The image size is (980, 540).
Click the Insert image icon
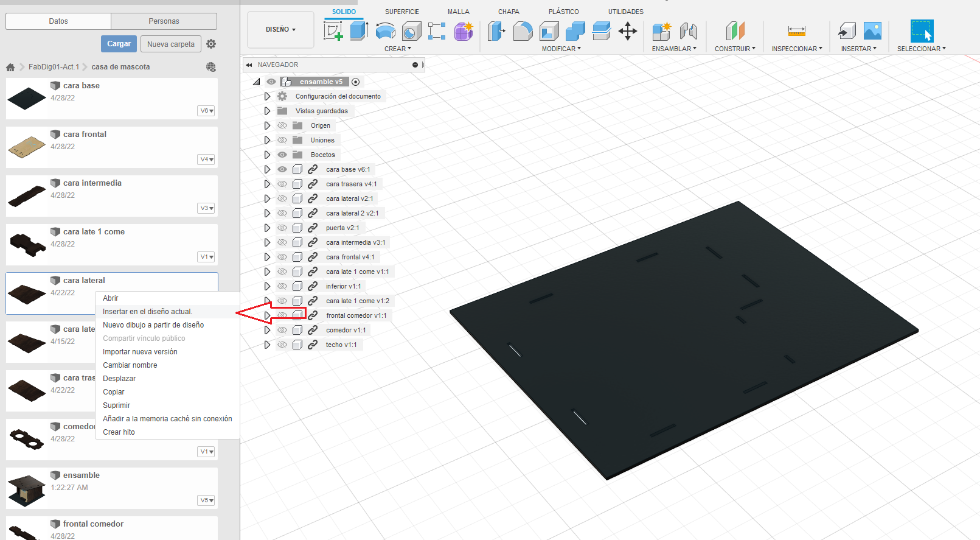tap(872, 30)
